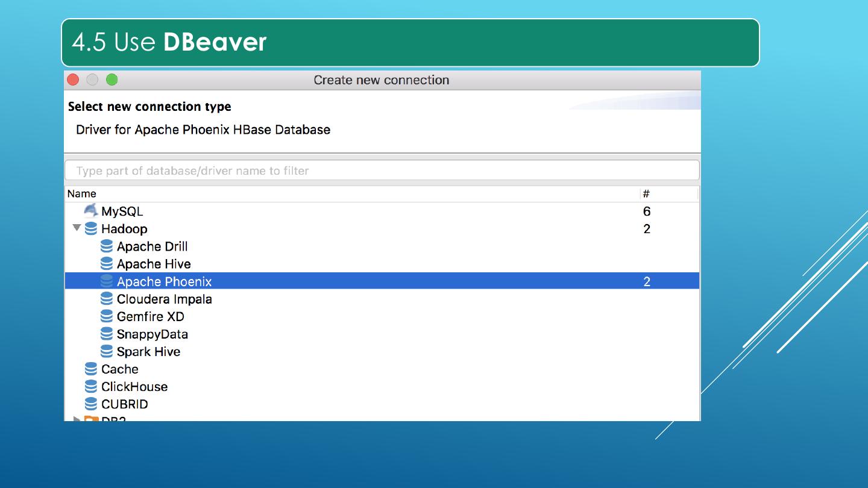This screenshot has height=488, width=868.
Task: Focus the database/driver name filter field
Action: pyautogui.click(x=382, y=170)
